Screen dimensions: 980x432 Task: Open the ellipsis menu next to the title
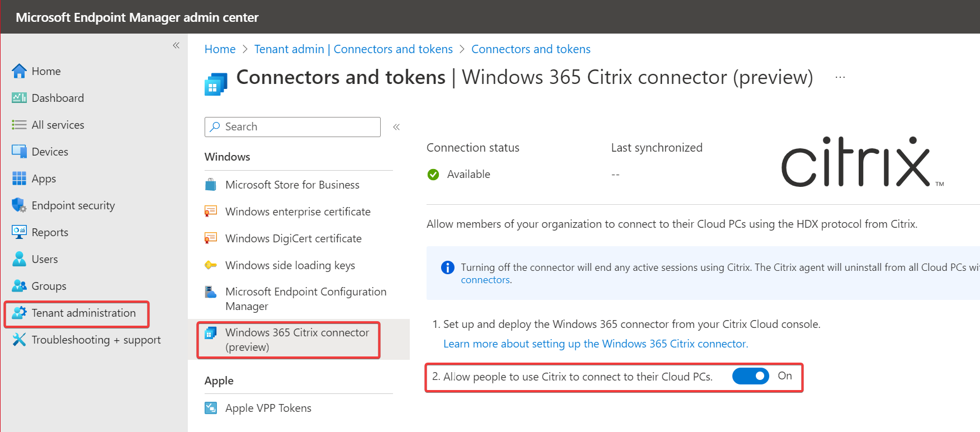[x=840, y=77]
